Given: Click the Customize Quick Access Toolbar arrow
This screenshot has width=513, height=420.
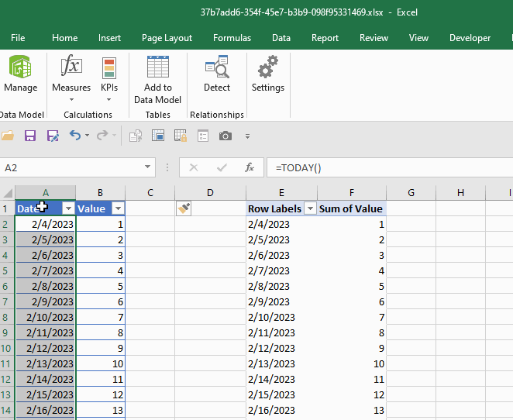Looking at the screenshot, I should 248,136.
